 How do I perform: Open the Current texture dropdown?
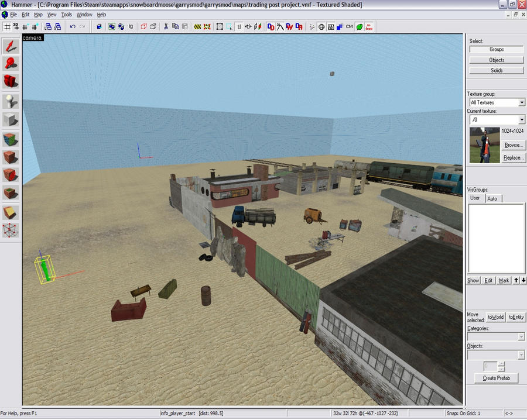522,119
